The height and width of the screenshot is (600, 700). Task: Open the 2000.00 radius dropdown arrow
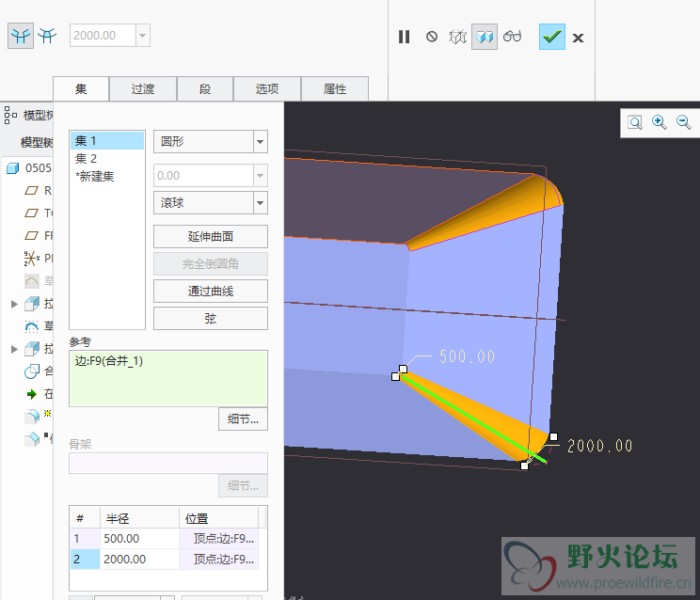(143, 36)
